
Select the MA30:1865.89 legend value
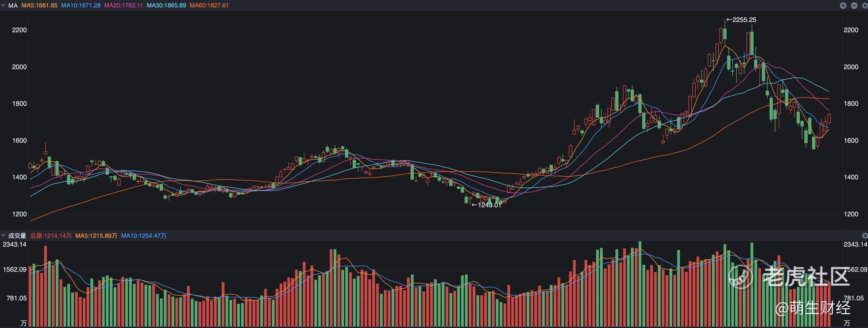click(x=167, y=6)
